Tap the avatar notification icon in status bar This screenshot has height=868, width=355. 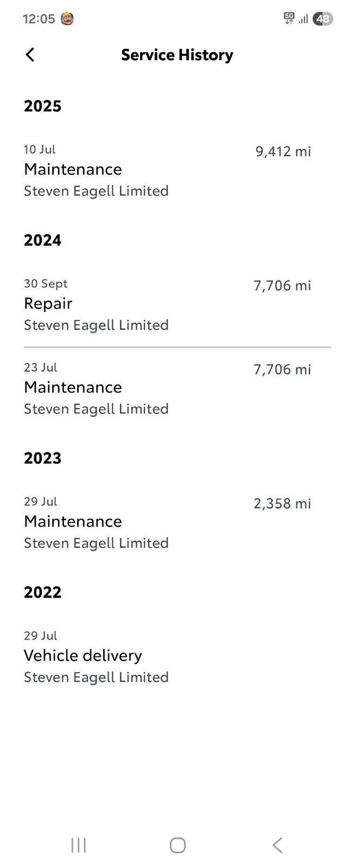click(67, 19)
